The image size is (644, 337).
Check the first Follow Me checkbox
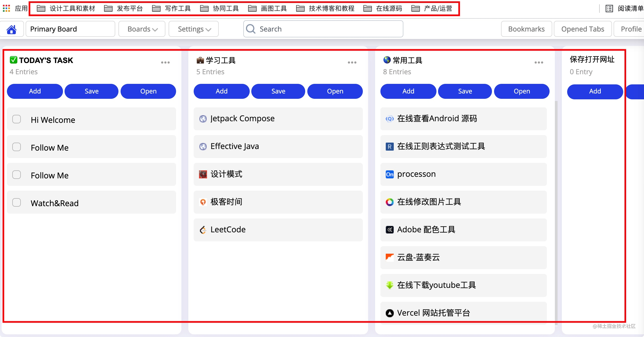point(17,147)
